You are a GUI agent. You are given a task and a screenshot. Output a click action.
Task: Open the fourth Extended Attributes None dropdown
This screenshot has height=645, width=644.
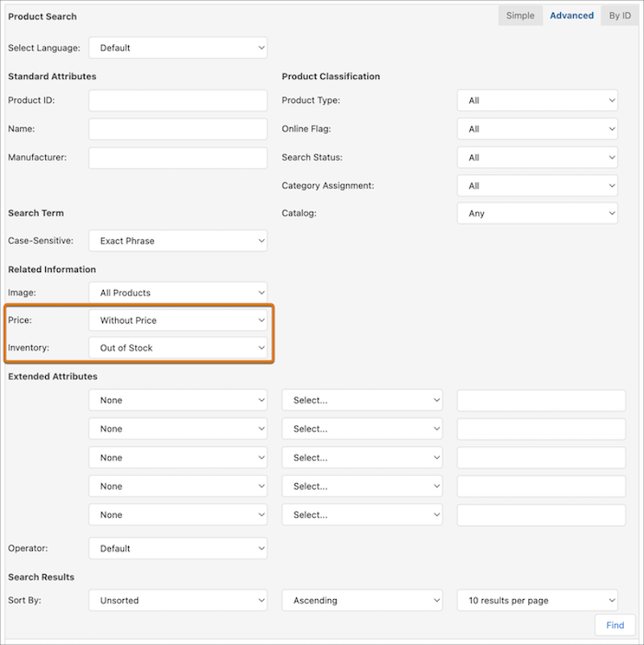tap(178, 486)
